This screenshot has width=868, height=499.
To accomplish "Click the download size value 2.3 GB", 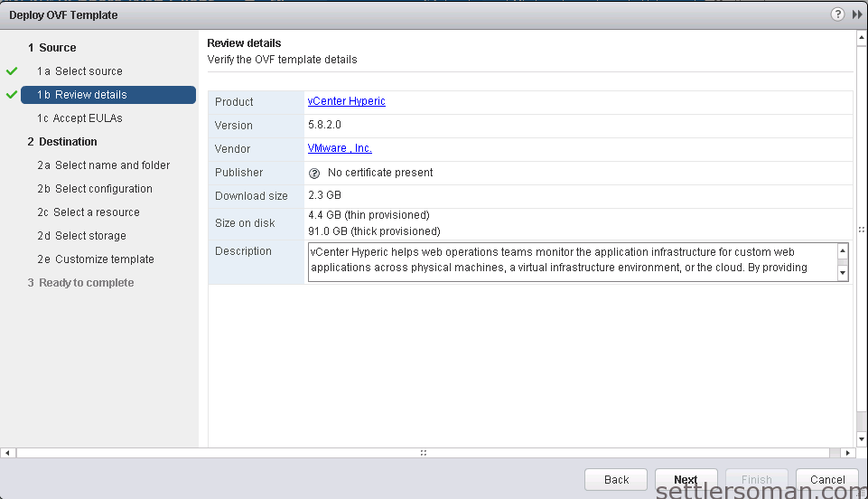I will tap(324, 195).
